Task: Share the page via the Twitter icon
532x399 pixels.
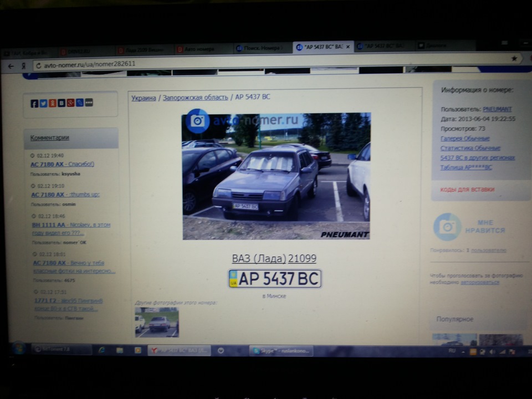Action: 43,103
